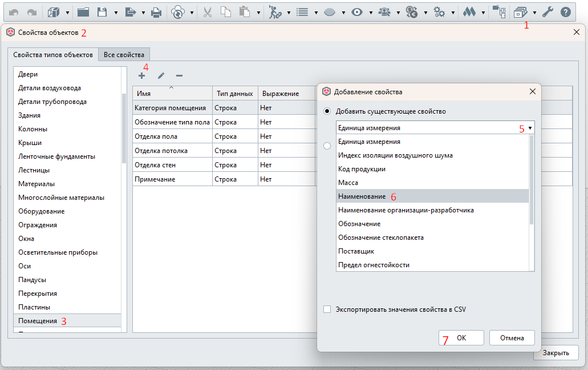The height and width of the screenshot is (370, 588).
Task: Click the Выражение column header
Action: click(286, 94)
